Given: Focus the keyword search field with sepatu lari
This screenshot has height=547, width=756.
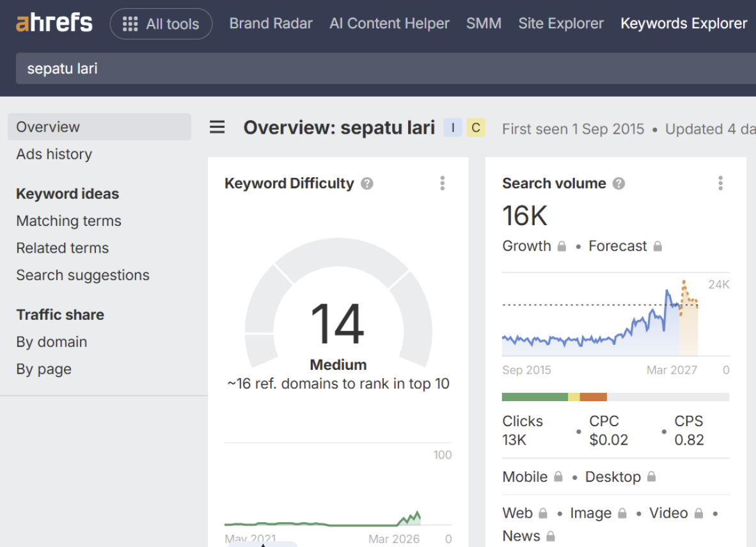Looking at the screenshot, I should [386, 68].
